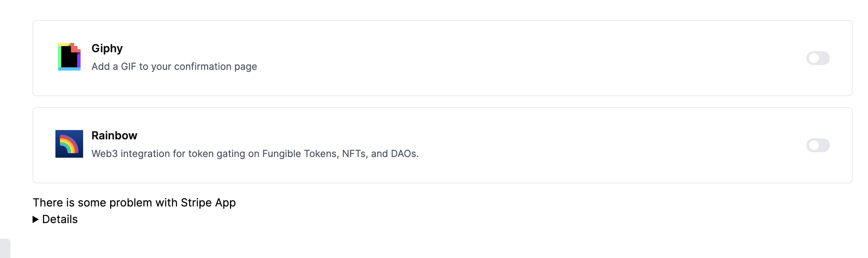Image resolution: width=868 pixels, height=258 pixels.
Task: Click the white knob of the Rainbow switch
Action: (814, 145)
